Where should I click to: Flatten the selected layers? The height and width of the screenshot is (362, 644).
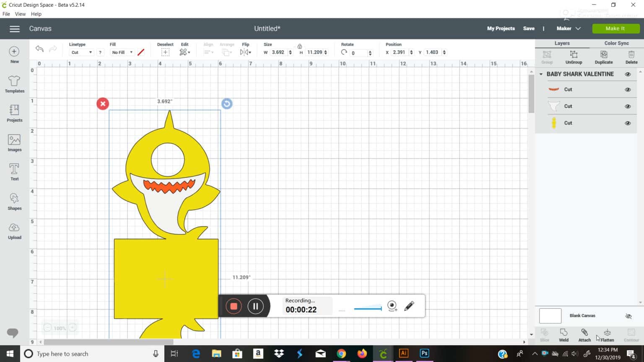[x=607, y=335]
